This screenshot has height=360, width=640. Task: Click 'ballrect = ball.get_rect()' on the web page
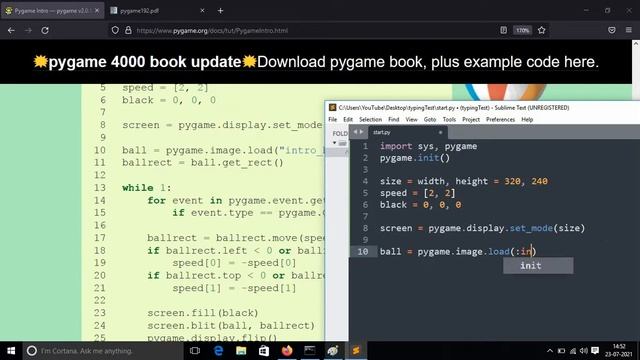coord(202,162)
